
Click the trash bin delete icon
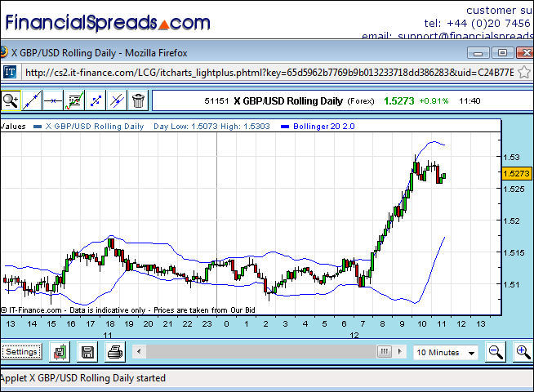click(138, 100)
